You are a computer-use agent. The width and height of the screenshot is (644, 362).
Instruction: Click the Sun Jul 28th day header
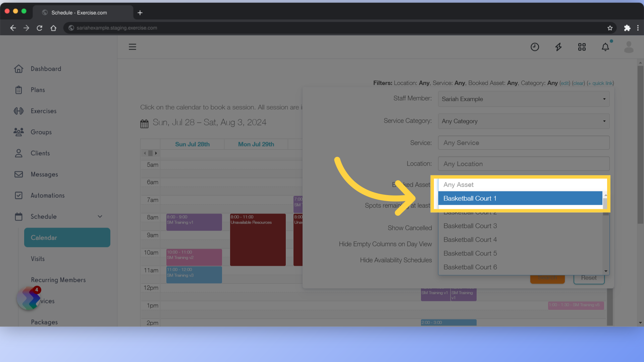[x=192, y=144]
